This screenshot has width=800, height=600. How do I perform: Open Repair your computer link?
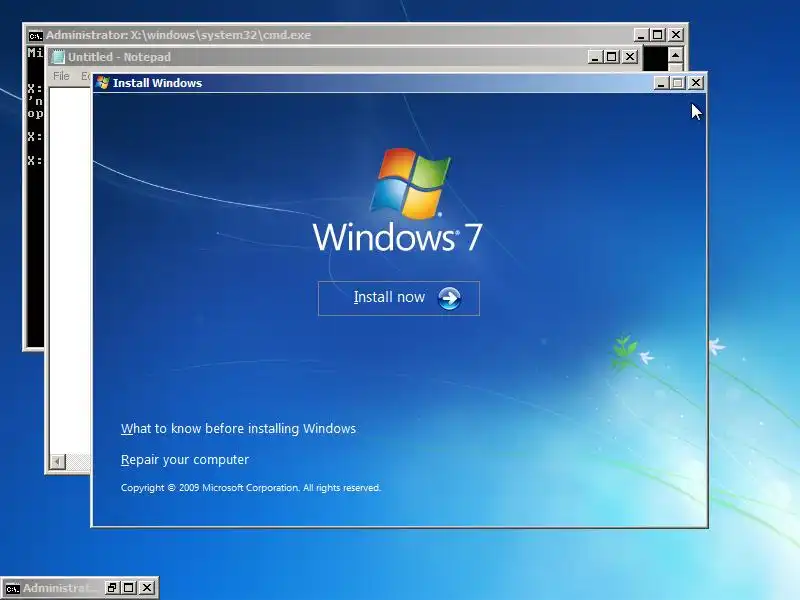coord(185,460)
